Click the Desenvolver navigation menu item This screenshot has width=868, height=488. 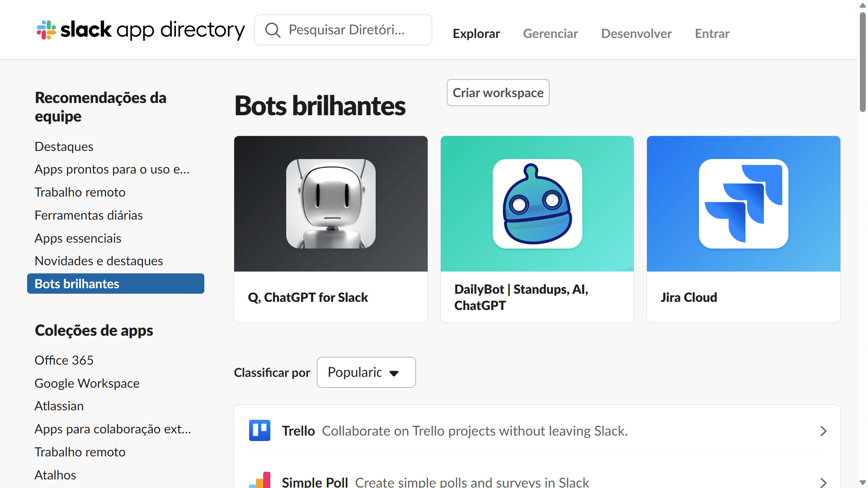click(x=637, y=32)
